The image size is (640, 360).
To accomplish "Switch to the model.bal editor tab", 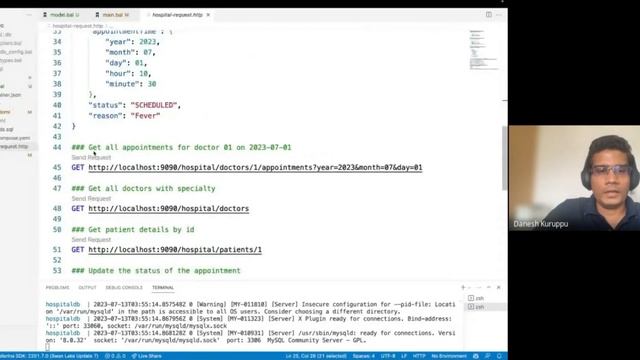I will tap(61, 15).
